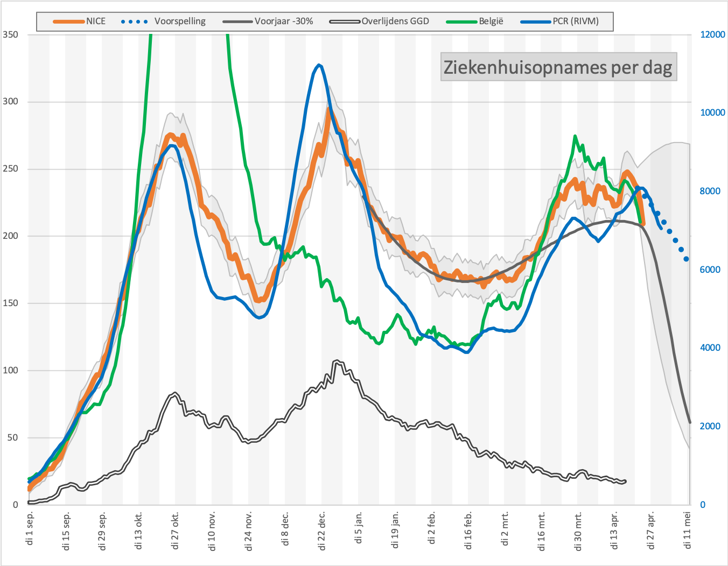Select the PCR (RIVM) legend entry
728x566 pixels.
[x=575, y=22]
